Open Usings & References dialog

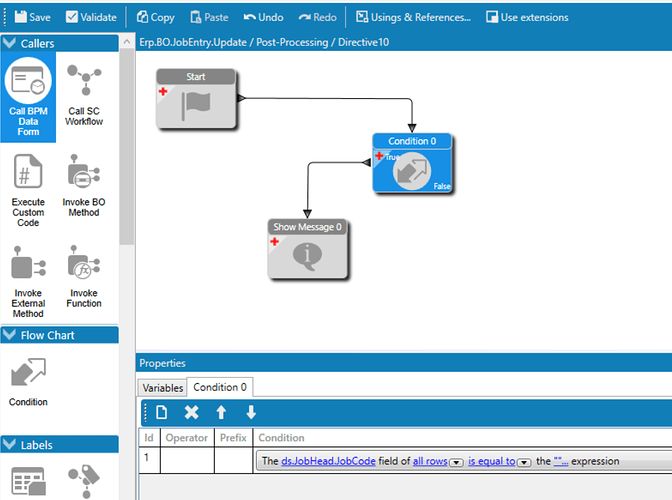414,17
